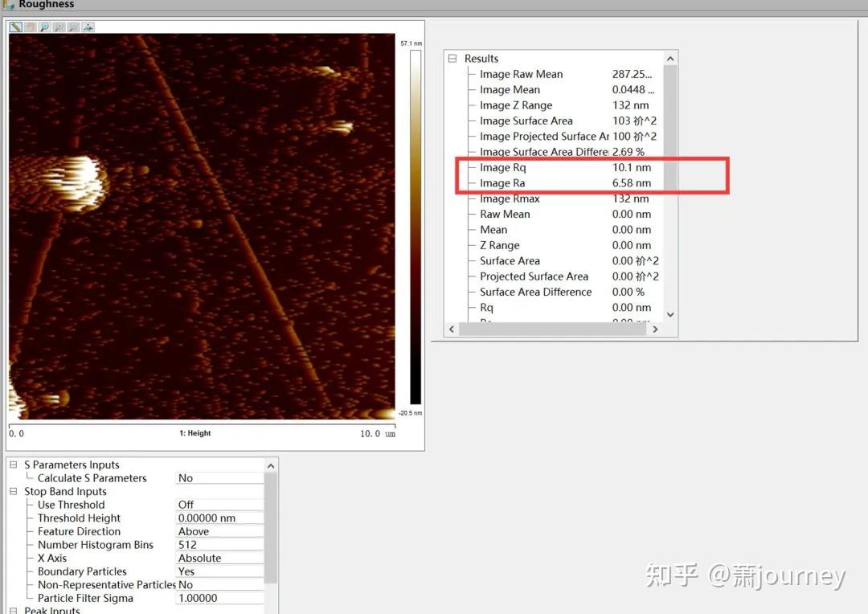Viewport: 868px width, 614px height.
Task: Select the crayon drawing tool
Action: tap(14, 27)
